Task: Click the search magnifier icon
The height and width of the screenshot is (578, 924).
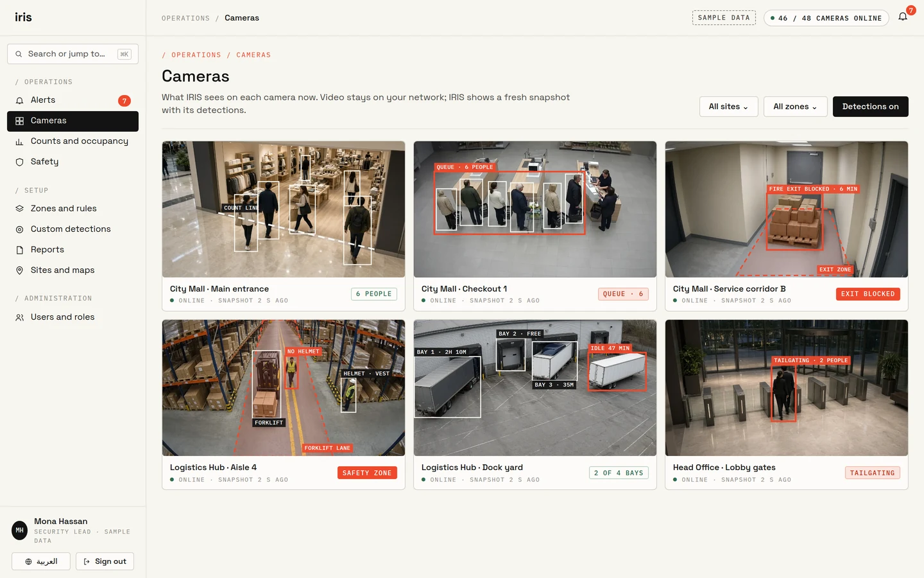Action: coord(19,54)
